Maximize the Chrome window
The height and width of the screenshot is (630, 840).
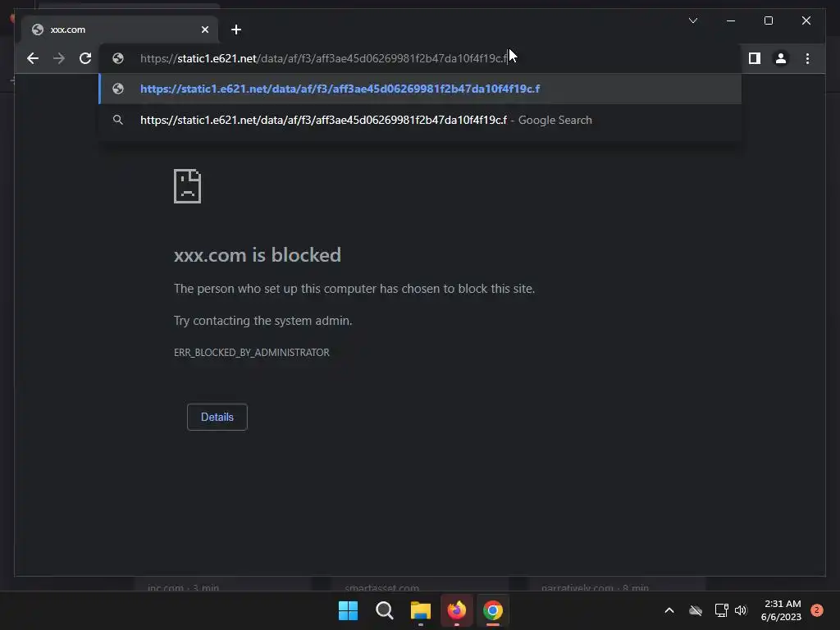point(768,21)
